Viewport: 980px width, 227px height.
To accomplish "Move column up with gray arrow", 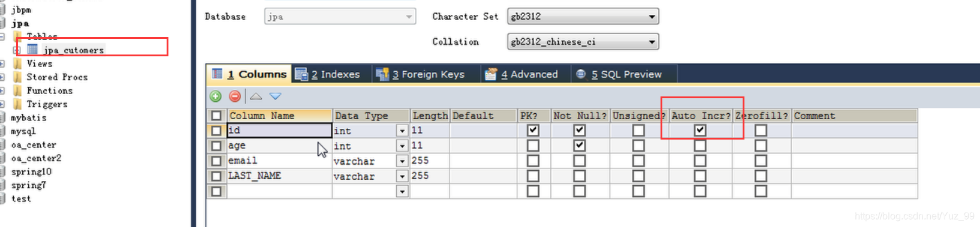I will coord(256,96).
